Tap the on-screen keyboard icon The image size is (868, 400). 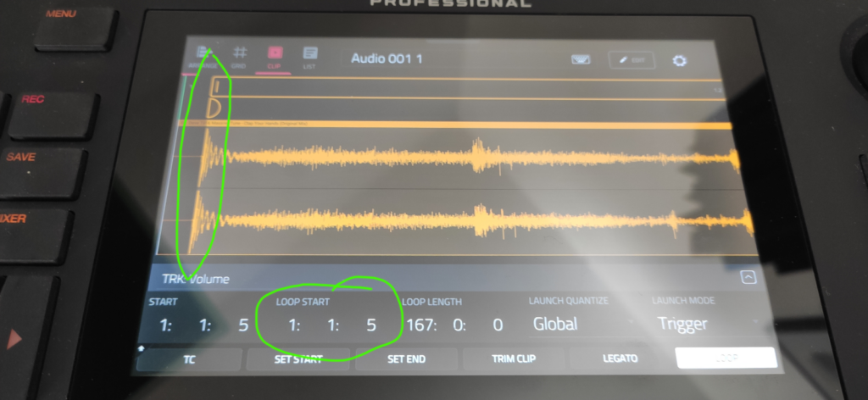[x=580, y=60]
